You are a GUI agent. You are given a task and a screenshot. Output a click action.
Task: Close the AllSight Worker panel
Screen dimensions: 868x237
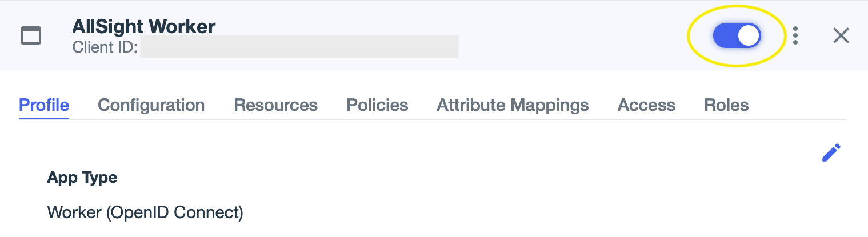[x=841, y=35]
